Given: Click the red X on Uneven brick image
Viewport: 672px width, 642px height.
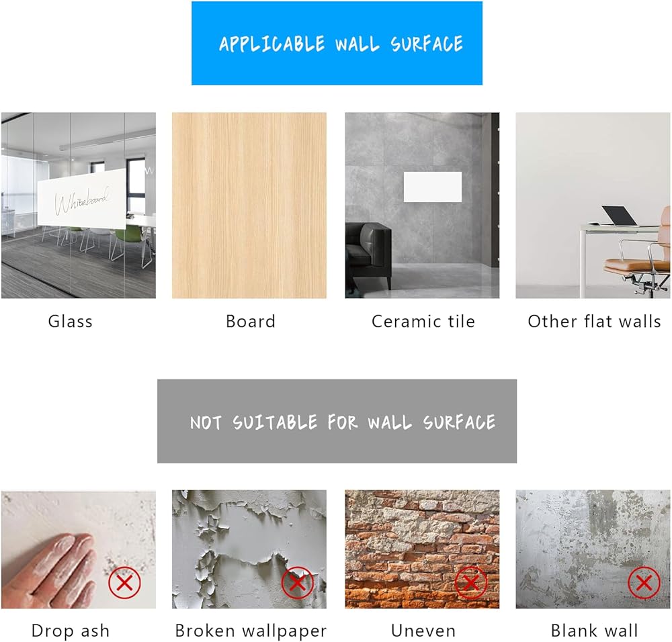Looking at the screenshot, I should (x=470, y=582).
